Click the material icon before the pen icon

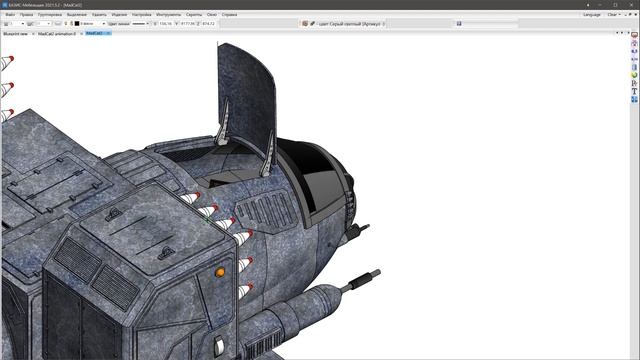coord(305,24)
